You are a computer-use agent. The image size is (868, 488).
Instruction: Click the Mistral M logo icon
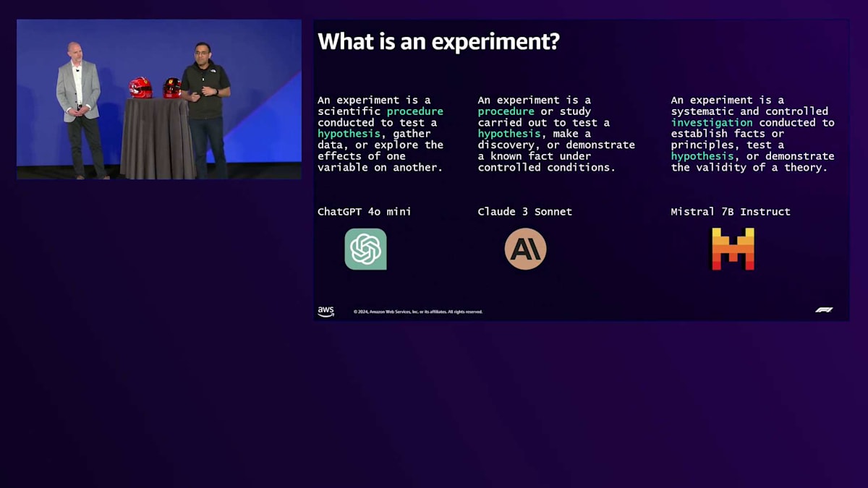[x=733, y=249]
